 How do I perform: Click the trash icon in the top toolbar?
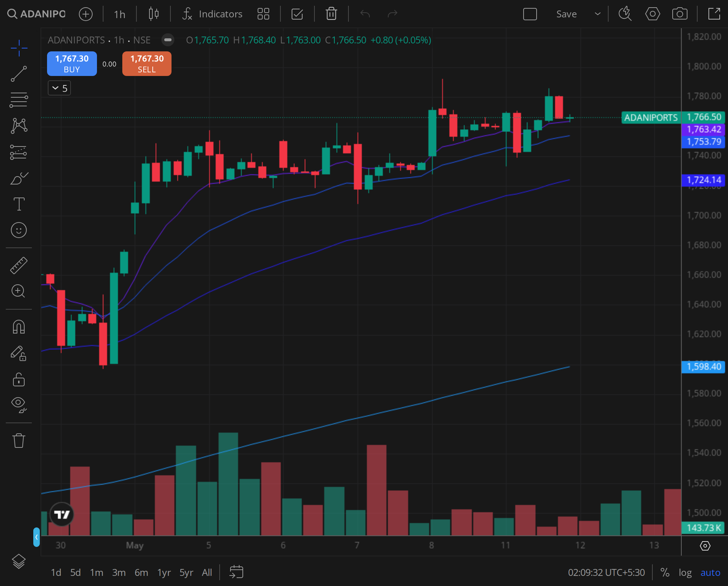(331, 14)
